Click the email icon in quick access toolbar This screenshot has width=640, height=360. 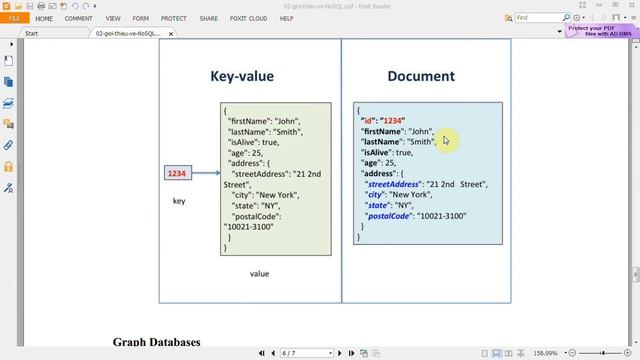point(52,6)
